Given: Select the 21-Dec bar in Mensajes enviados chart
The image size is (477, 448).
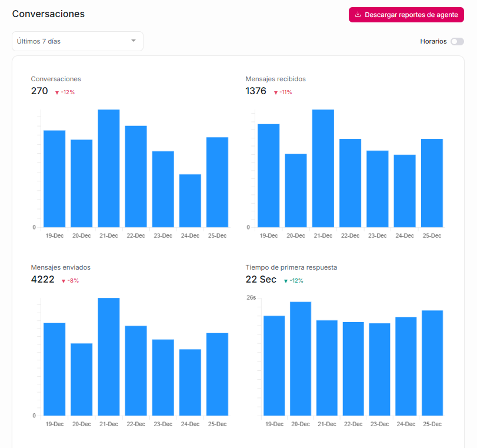Looking at the screenshot, I should coord(109,357).
